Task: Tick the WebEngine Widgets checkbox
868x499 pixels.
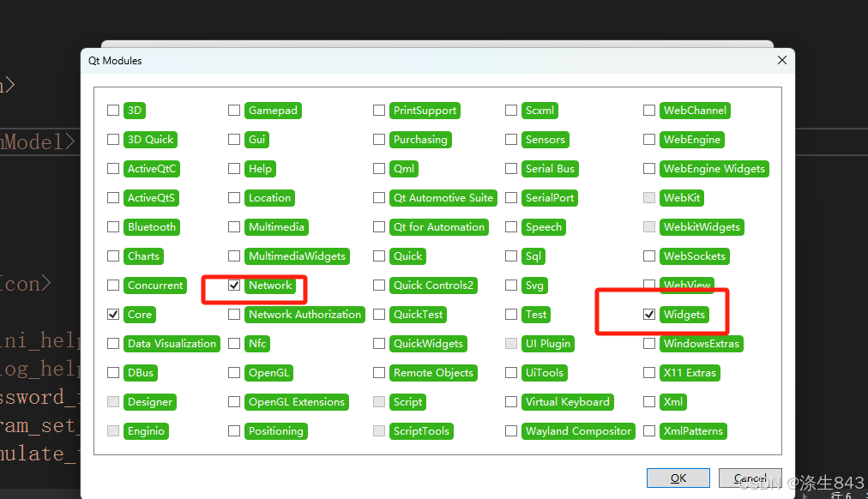Action: (x=649, y=168)
